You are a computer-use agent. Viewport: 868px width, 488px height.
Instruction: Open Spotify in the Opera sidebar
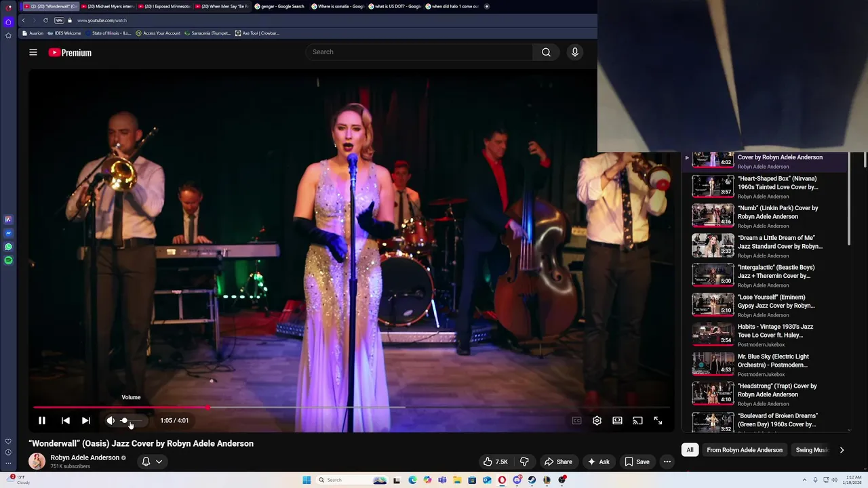tap(8, 260)
